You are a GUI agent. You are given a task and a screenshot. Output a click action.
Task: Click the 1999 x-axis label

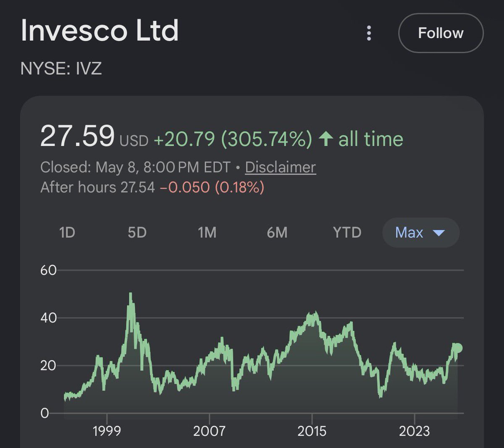pos(107,431)
